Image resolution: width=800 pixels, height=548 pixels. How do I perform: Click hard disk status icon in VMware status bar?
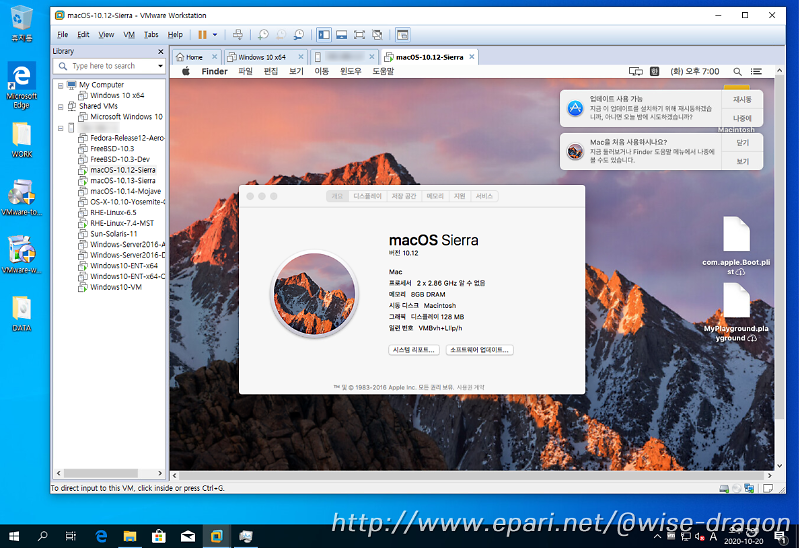pos(723,488)
